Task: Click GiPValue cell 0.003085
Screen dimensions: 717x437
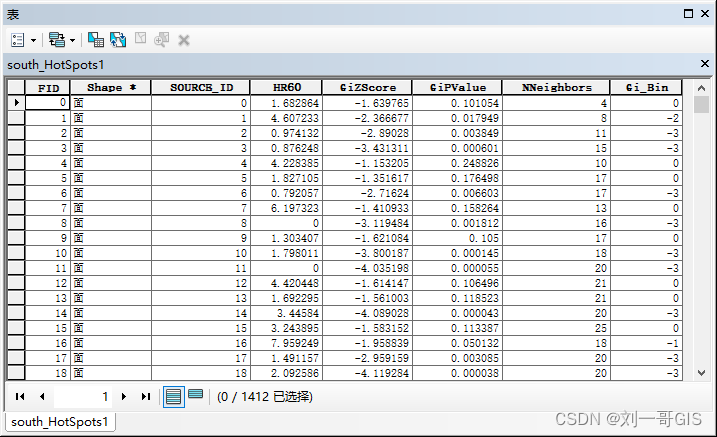Action: click(457, 358)
